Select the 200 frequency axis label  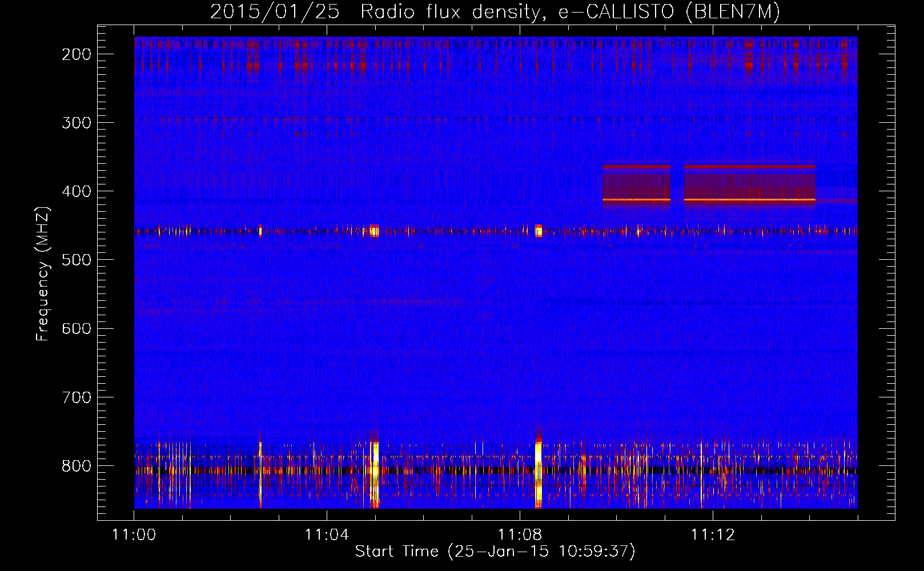[x=77, y=54]
